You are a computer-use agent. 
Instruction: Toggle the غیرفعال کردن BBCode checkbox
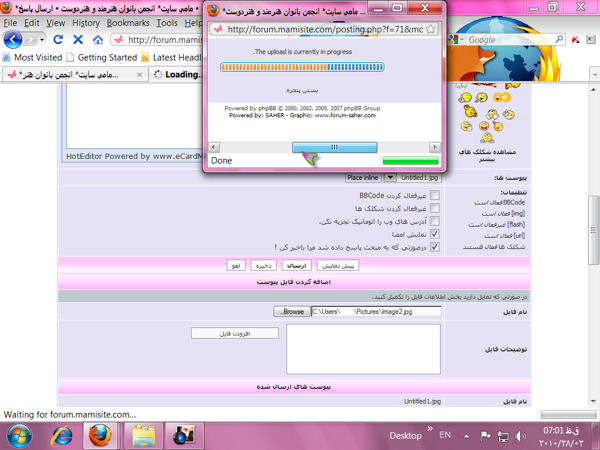(x=435, y=196)
